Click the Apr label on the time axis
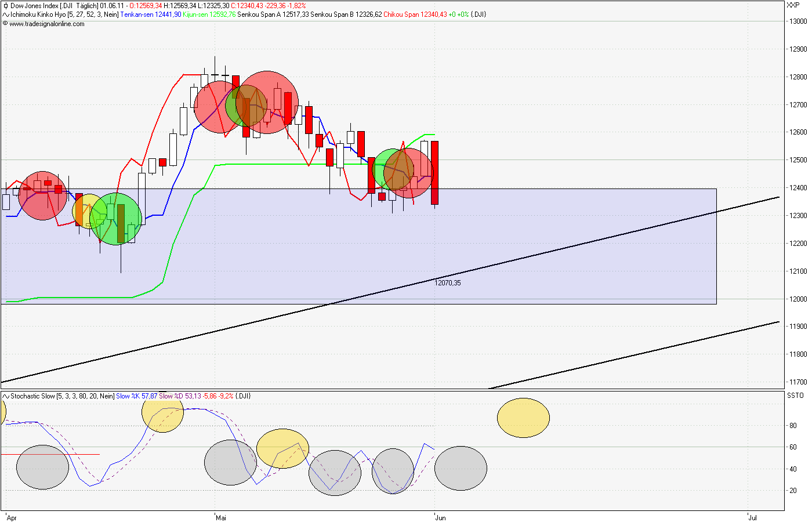The image size is (812, 522). tap(13, 517)
